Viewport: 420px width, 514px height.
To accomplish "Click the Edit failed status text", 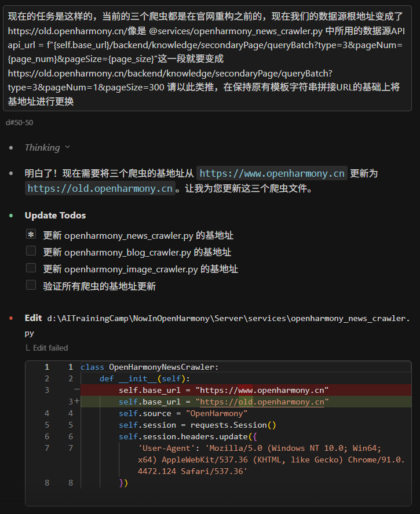I will pos(50,348).
